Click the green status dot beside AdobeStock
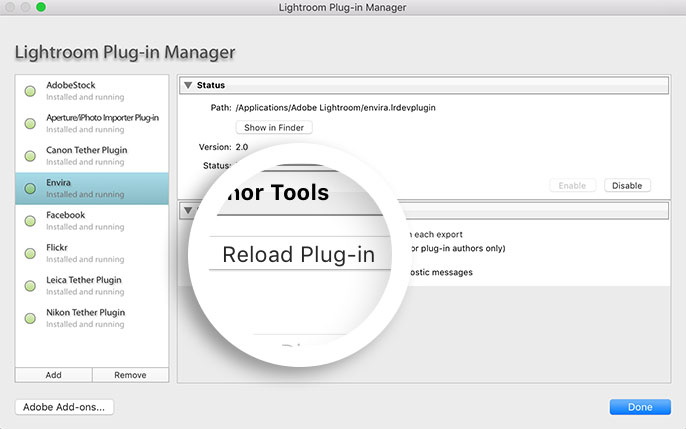This screenshot has width=686, height=429. 30,91
